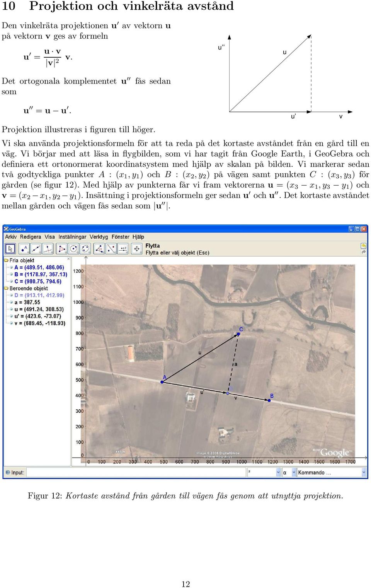Select the Mirror at line tool
This screenshot has height=588, width=371.
pos(111,249)
